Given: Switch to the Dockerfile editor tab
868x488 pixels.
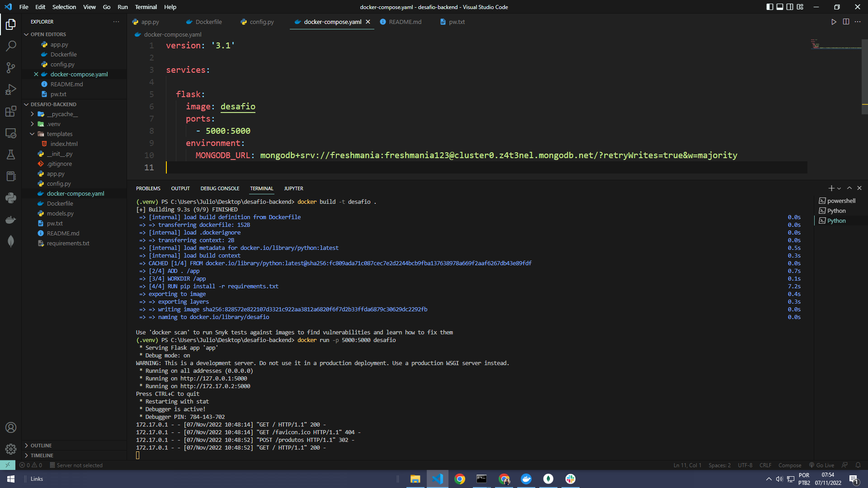Looking at the screenshot, I should [208, 21].
